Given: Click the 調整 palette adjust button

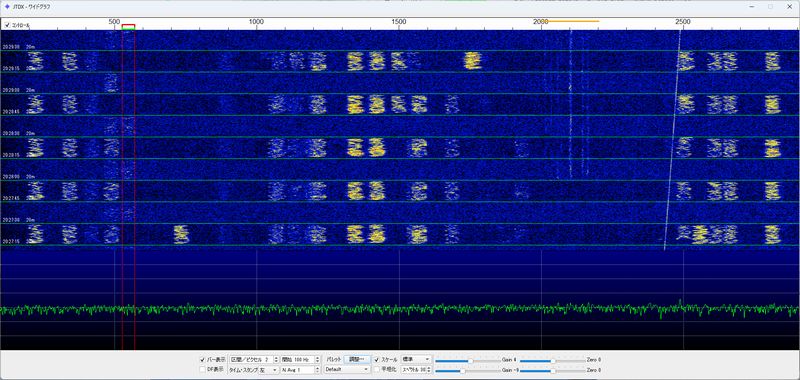Looking at the screenshot, I should tap(357, 359).
